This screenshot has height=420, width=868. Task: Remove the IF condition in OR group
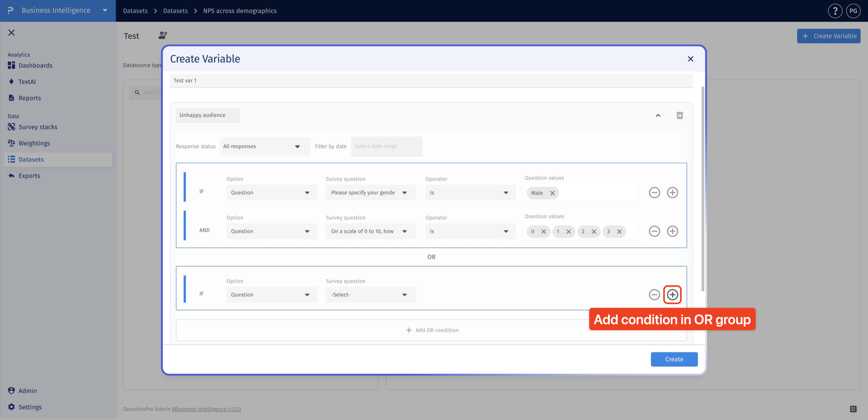pos(654,294)
